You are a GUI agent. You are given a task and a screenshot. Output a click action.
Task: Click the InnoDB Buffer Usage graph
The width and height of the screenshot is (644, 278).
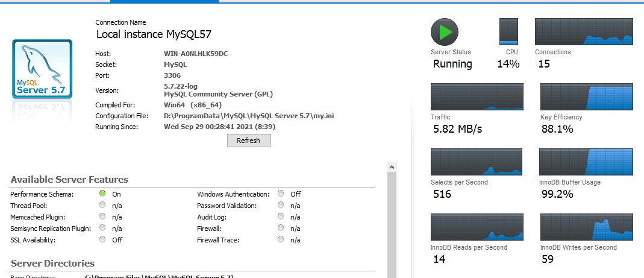[x=586, y=162]
